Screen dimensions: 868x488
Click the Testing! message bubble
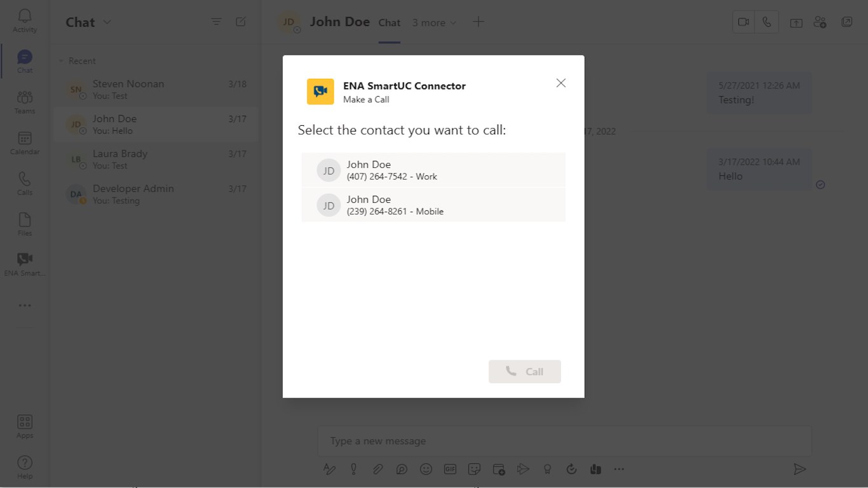(759, 93)
